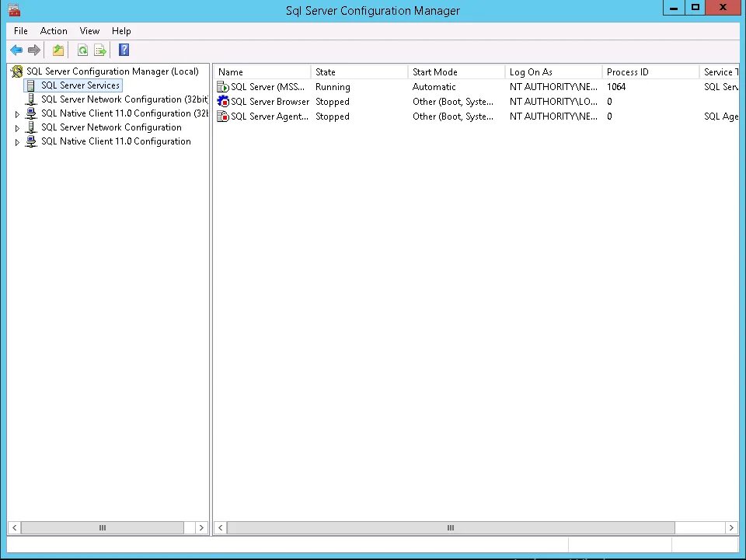
Task: Select SQL Server Services in the tree
Action: 80,85
